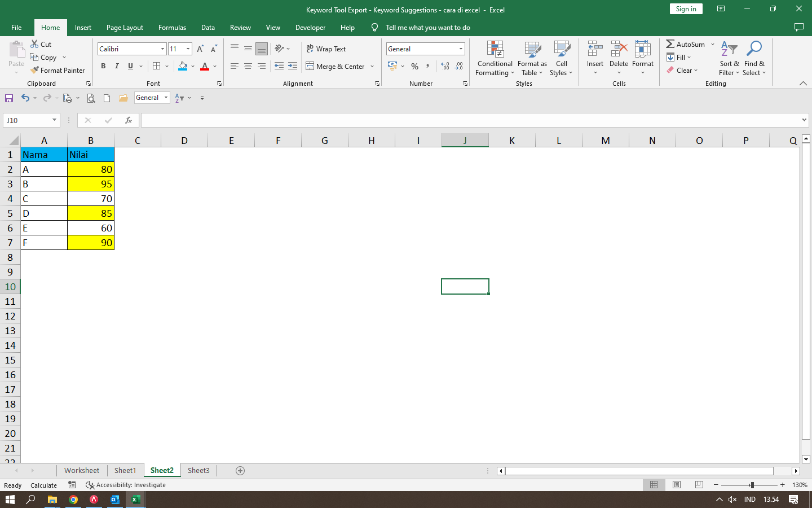Click Font Color red A swatch

pyautogui.click(x=205, y=66)
